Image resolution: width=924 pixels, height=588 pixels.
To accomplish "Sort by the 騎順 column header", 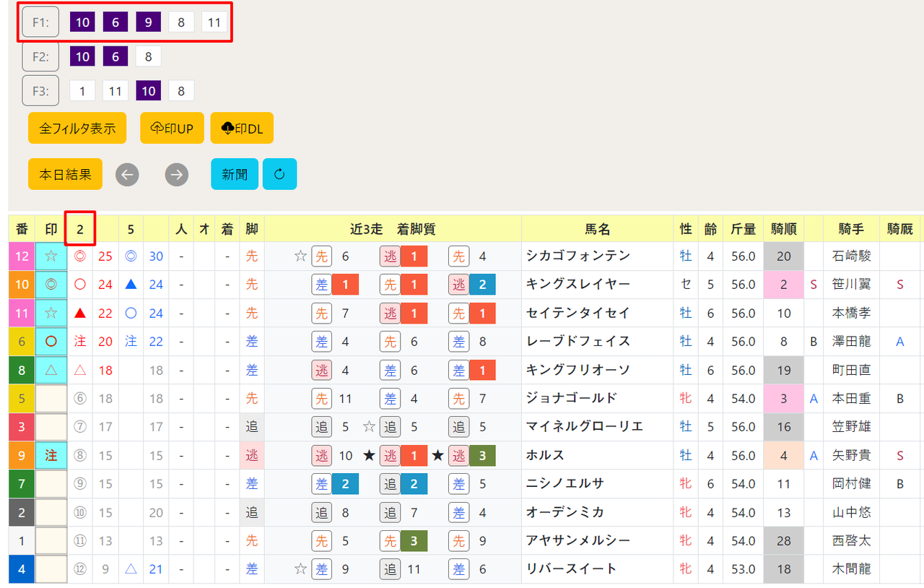I will (x=784, y=229).
